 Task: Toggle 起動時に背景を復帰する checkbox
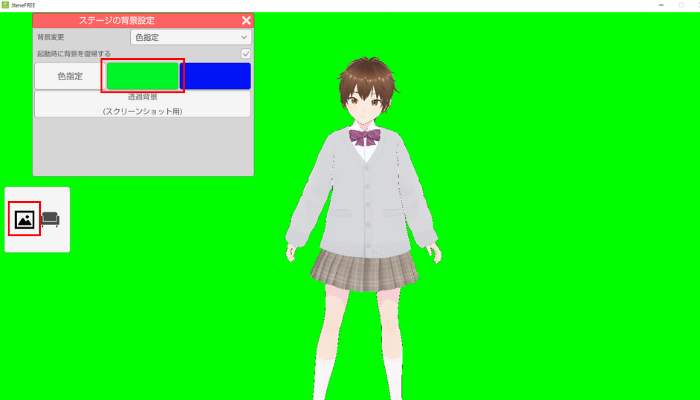pos(246,54)
